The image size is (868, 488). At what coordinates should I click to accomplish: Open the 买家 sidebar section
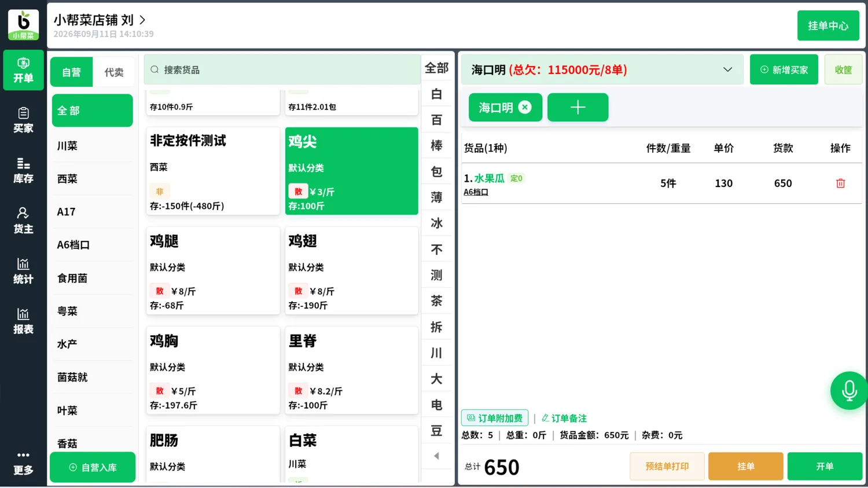point(23,120)
